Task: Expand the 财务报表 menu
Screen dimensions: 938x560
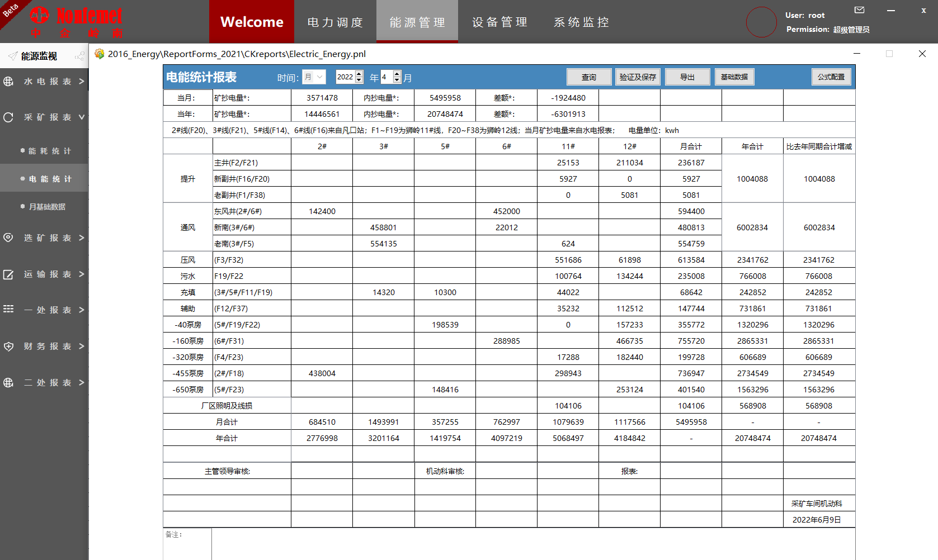Action: pyautogui.click(x=82, y=347)
